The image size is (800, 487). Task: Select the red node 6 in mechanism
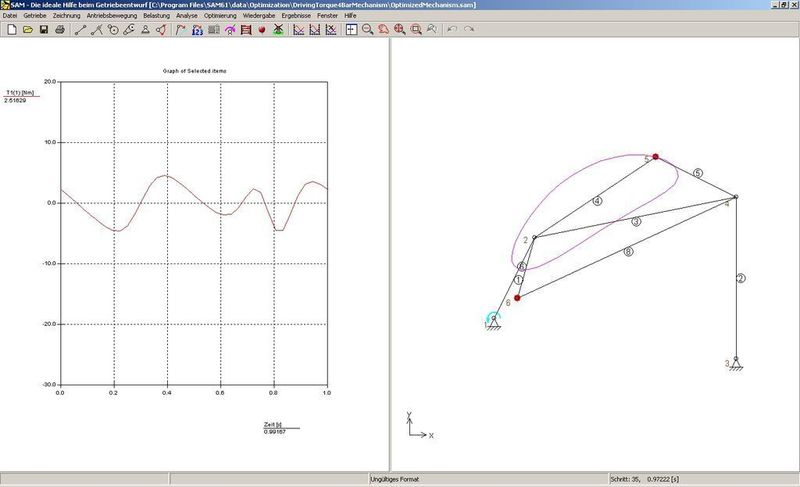tap(517, 298)
